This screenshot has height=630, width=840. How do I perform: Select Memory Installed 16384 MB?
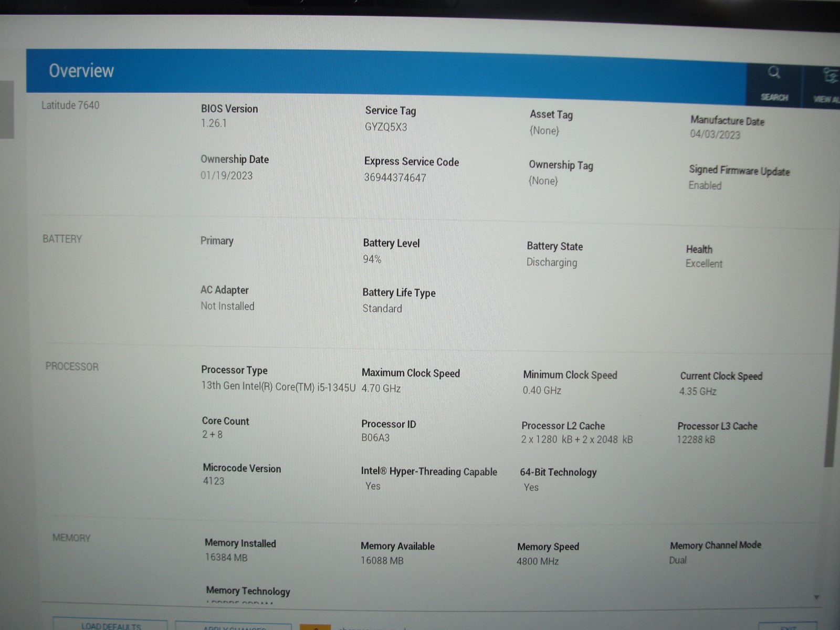pos(226,558)
